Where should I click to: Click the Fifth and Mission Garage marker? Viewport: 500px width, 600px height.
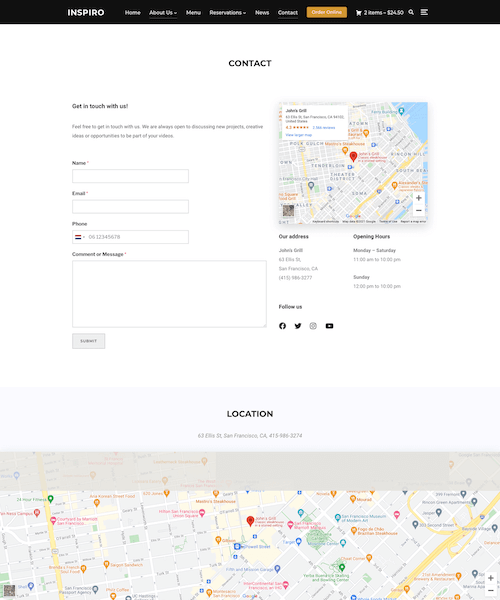[277, 569]
